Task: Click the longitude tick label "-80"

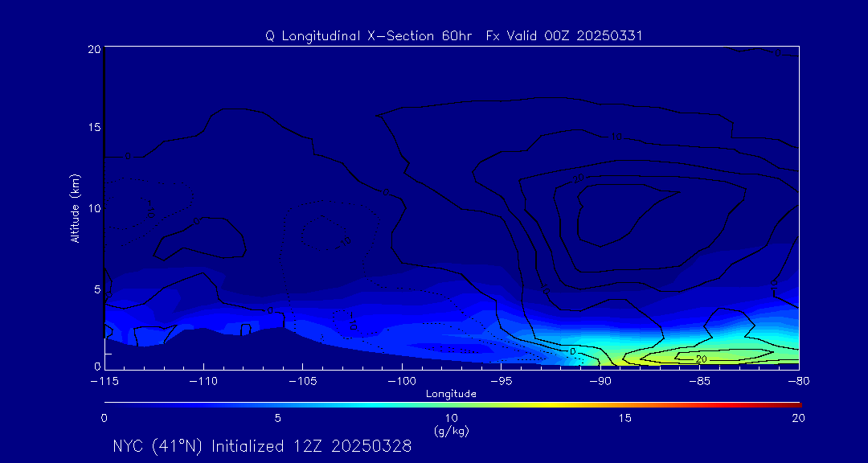Action: pos(798,382)
